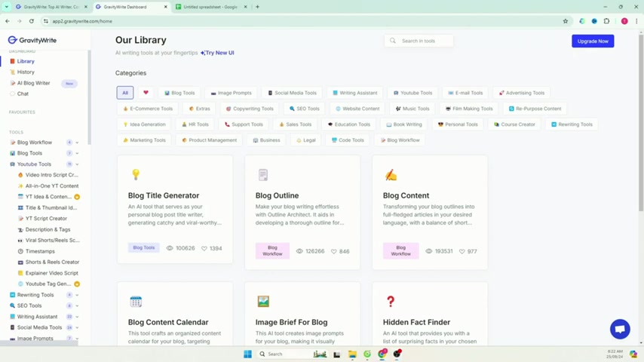
Task: Open the Timestamps tool in sidebar
Action: click(x=40, y=251)
